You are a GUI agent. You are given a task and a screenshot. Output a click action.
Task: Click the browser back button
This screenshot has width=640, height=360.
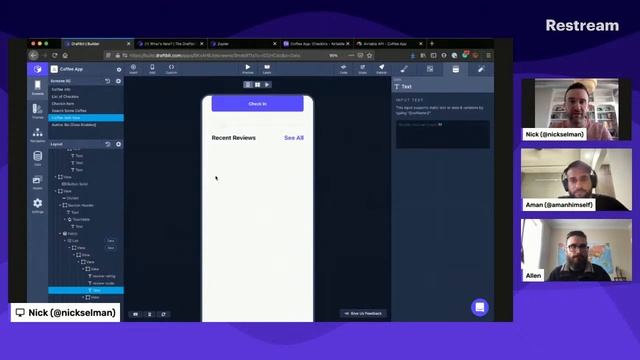34,56
